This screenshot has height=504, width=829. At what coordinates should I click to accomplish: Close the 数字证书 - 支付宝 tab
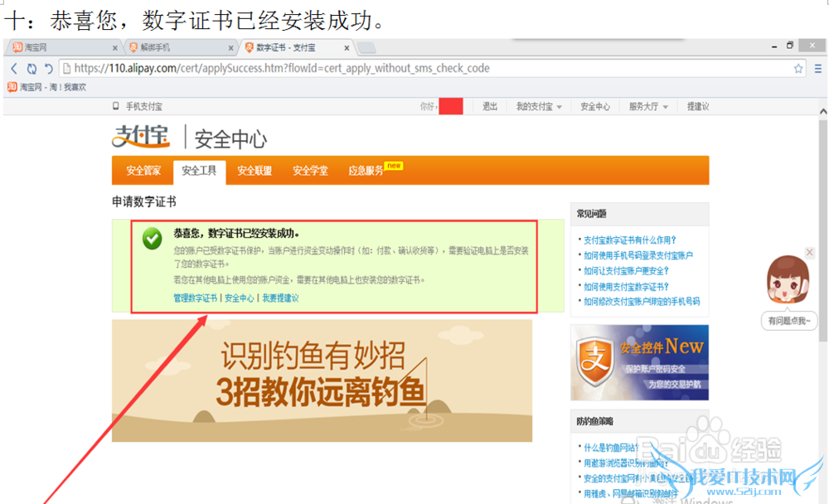(x=347, y=48)
